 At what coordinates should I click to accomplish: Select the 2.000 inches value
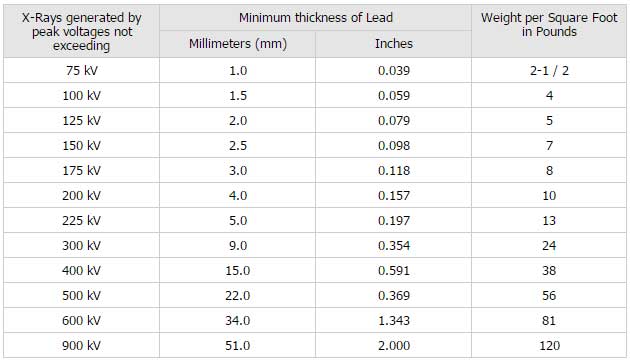click(x=394, y=345)
